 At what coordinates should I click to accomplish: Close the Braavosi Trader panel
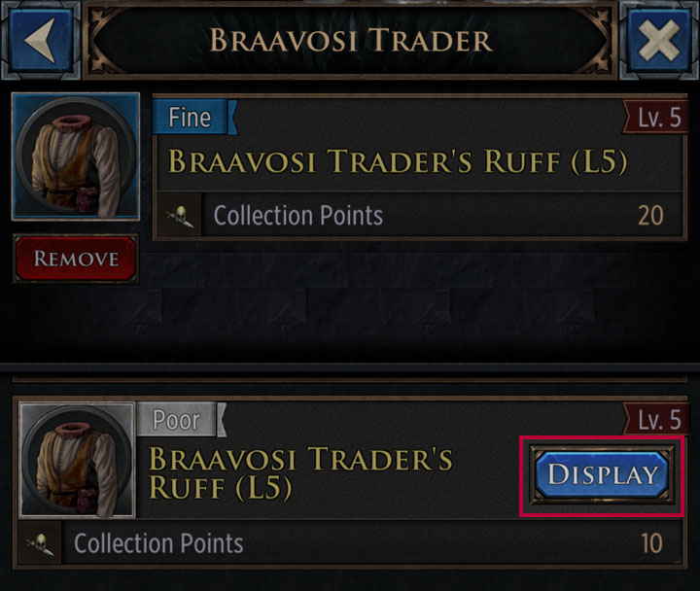(661, 41)
